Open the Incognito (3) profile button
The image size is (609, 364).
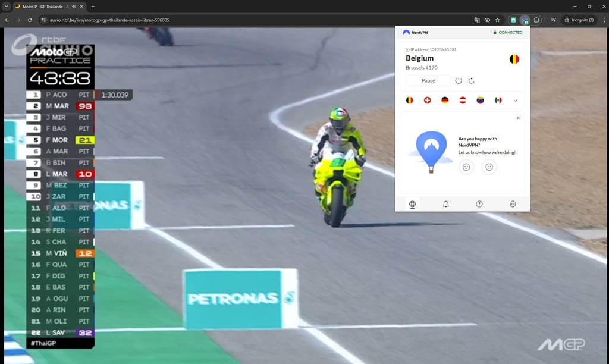[579, 20]
